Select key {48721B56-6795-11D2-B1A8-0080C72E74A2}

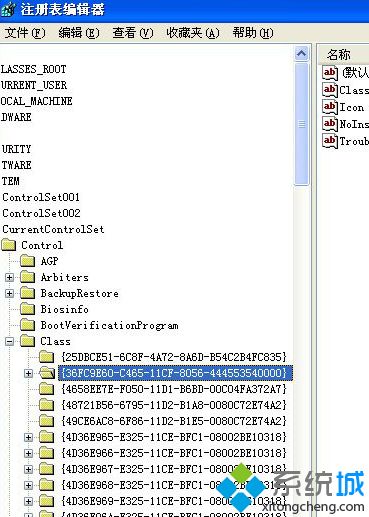174,405
